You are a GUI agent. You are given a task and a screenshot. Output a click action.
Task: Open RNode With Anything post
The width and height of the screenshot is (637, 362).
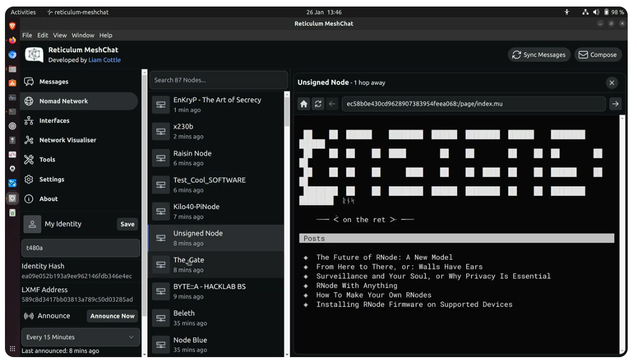click(357, 286)
